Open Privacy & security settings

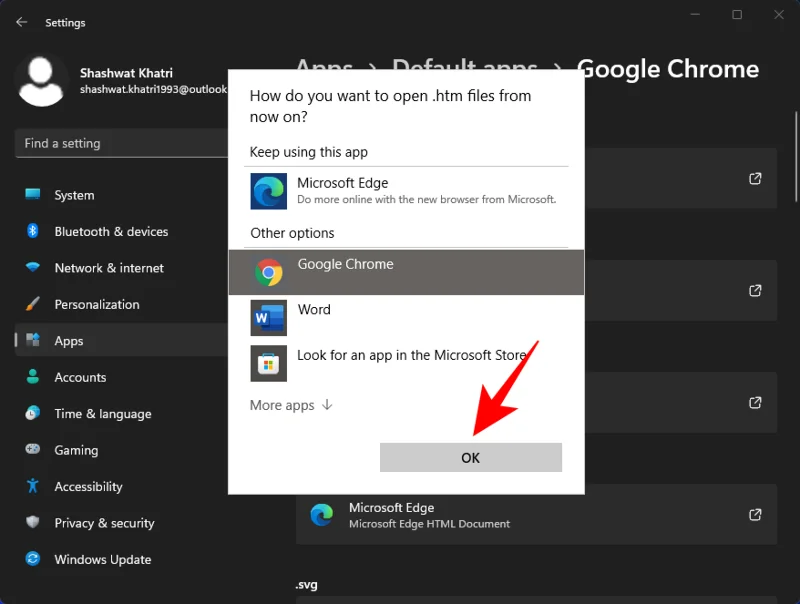tap(104, 523)
